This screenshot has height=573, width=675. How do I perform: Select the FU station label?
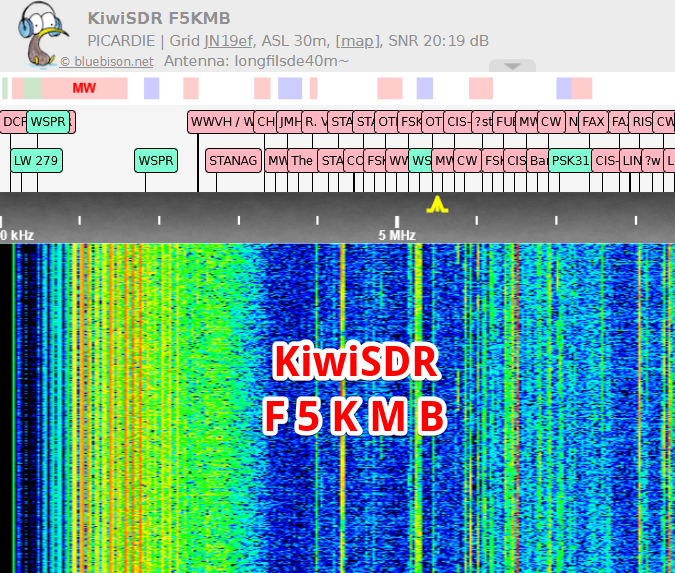[x=505, y=122]
